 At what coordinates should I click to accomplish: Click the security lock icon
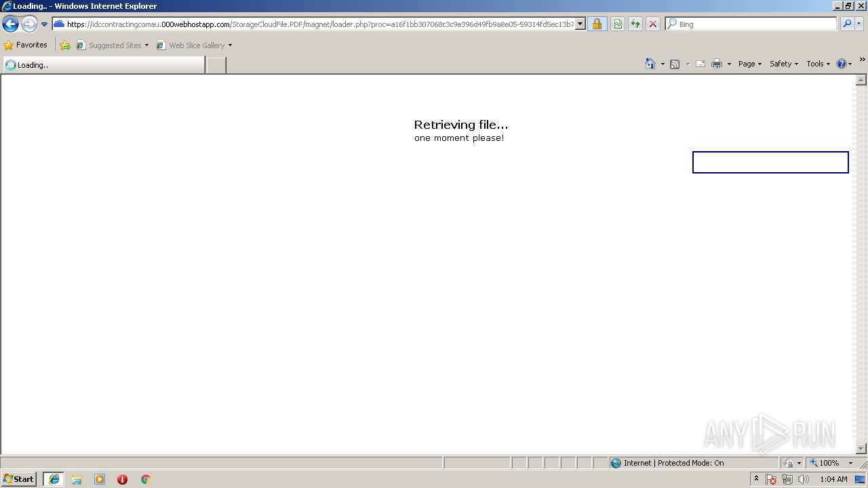point(597,24)
